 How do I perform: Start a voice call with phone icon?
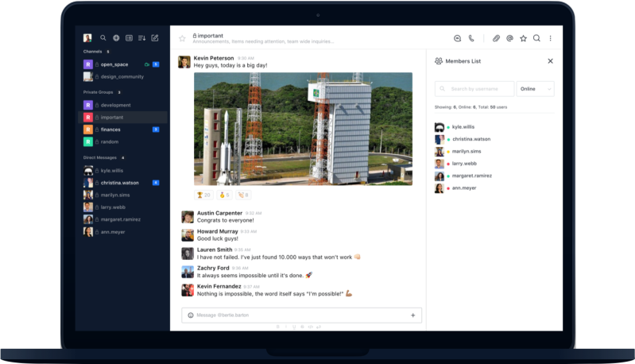click(471, 38)
